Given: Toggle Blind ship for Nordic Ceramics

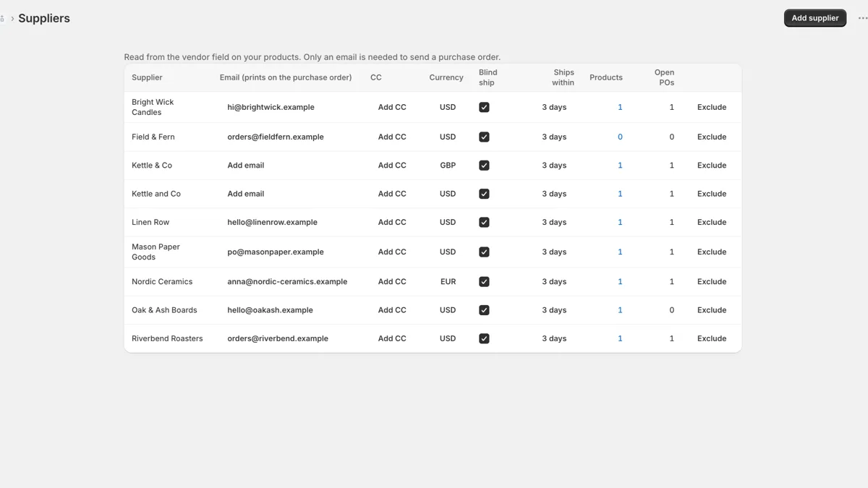Looking at the screenshot, I should pyautogui.click(x=484, y=282).
